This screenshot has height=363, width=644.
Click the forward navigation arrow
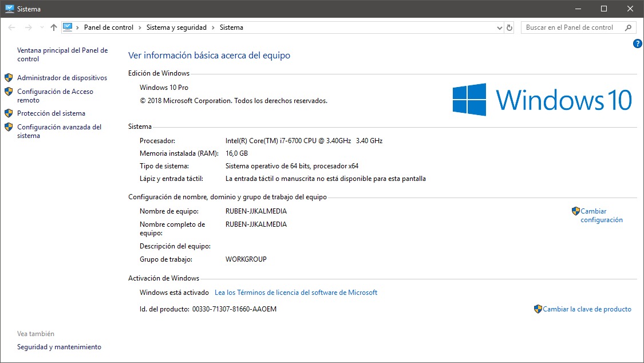[29, 27]
